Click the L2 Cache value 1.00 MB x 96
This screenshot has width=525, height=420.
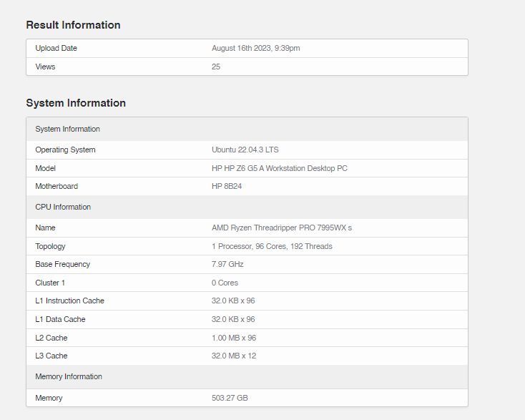(x=234, y=338)
